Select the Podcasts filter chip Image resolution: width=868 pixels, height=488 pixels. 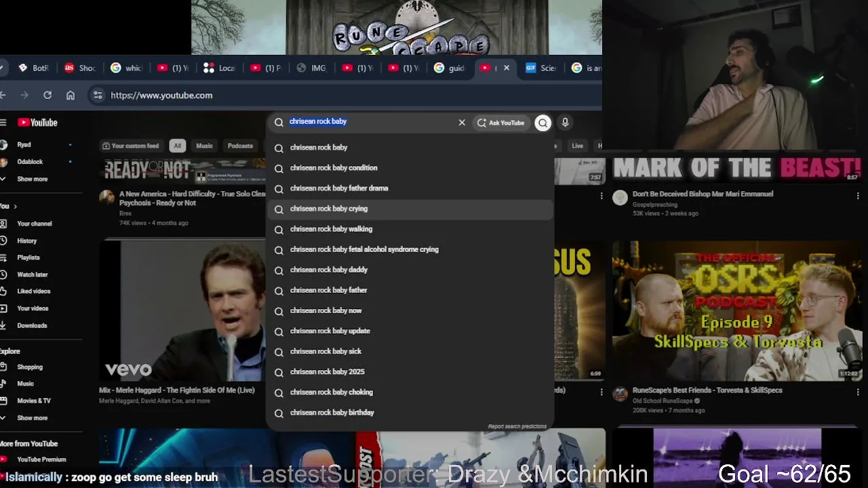(240, 146)
